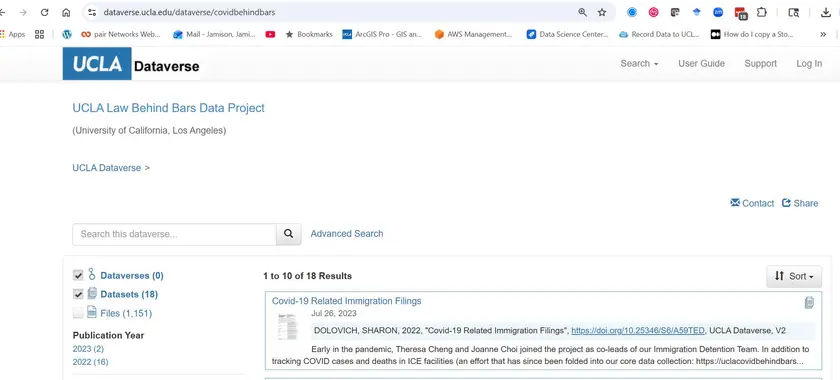Image resolution: width=840 pixels, height=380 pixels.
Task: Open Covid-19 Related Immigration Filings dataset
Action: point(347,301)
